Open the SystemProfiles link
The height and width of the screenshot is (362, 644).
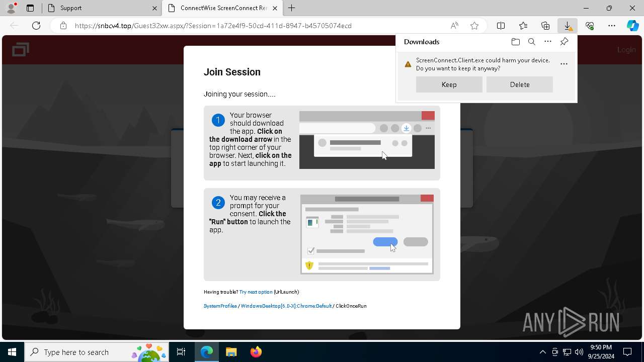point(220,306)
